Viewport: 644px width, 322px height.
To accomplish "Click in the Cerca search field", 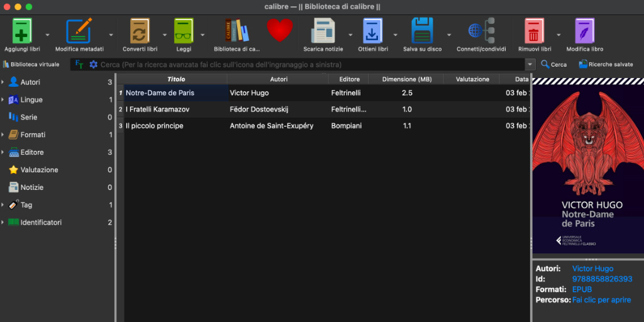I will (312, 65).
